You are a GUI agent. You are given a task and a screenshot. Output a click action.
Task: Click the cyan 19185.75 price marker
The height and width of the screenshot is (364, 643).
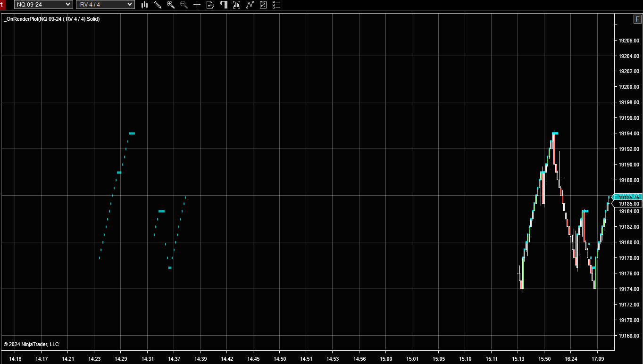[x=627, y=197]
